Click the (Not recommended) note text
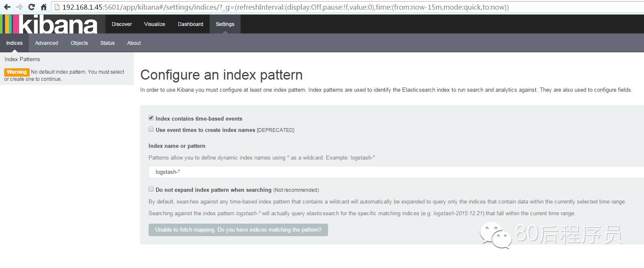The height and width of the screenshot is (268, 644). pyautogui.click(x=296, y=190)
